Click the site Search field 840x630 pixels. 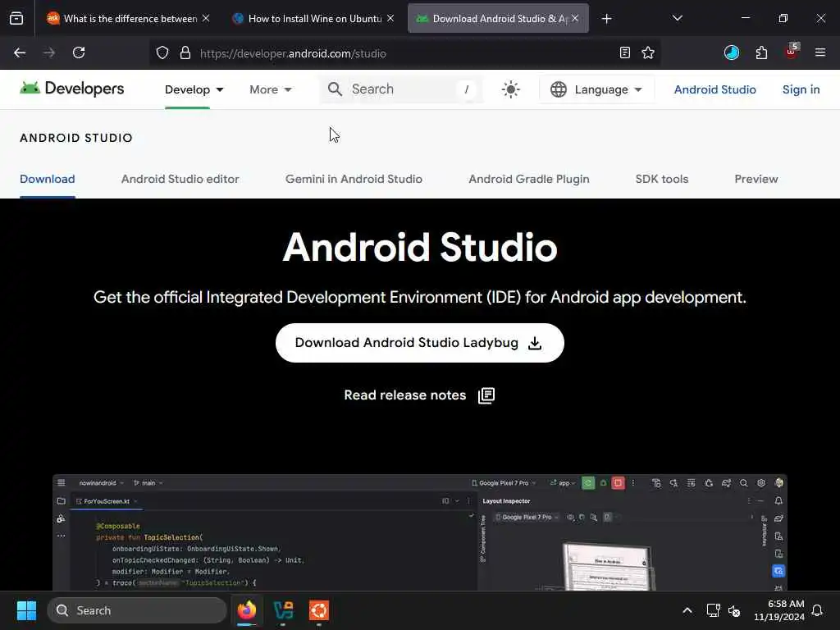[x=400, y=89]
